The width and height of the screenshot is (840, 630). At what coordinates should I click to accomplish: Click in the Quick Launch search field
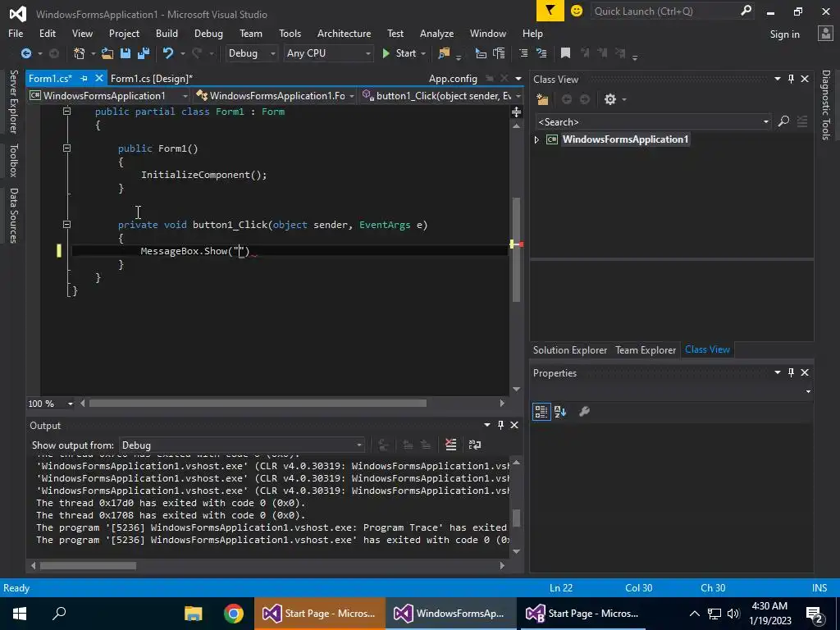(x=664, y=11)
